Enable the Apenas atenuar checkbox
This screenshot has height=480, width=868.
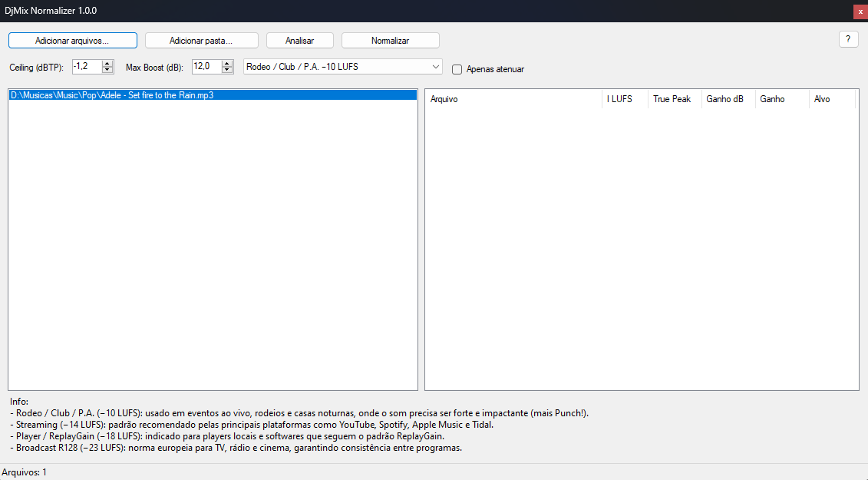457,69
